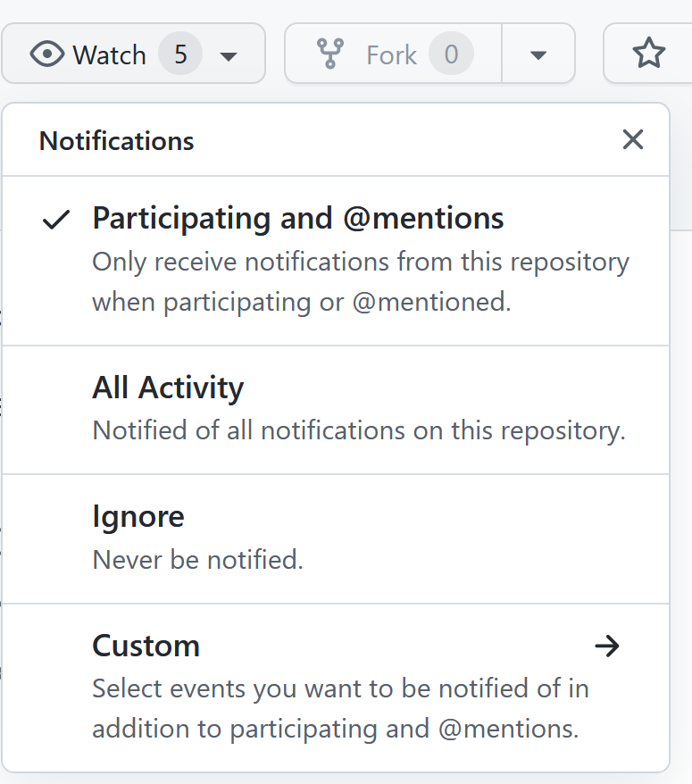Select the All Activity notification option

click(336, 410)
